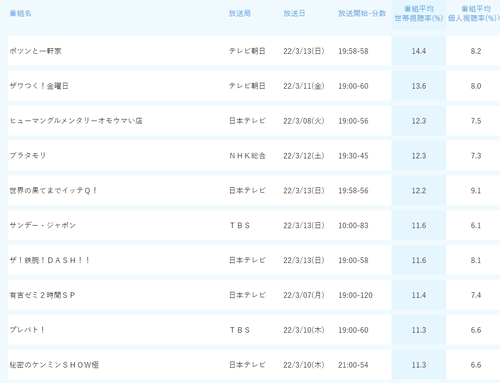Select the program name 世界の果てまでイッテQ!
The image size is (500, 383).
[x=53, y=191]
